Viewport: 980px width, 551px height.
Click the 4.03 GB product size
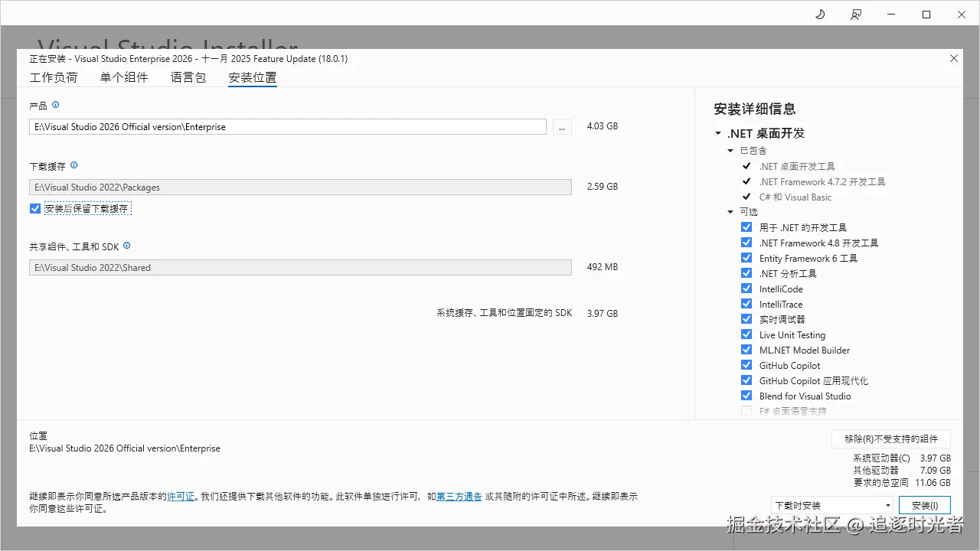coord(603,126)
